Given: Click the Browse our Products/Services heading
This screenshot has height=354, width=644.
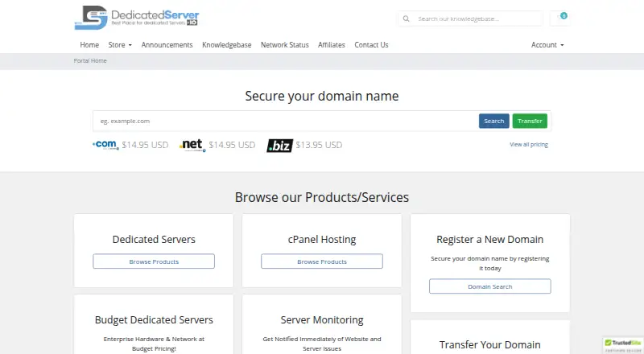Looking at the screenshot, I should [x=322, y=198].
